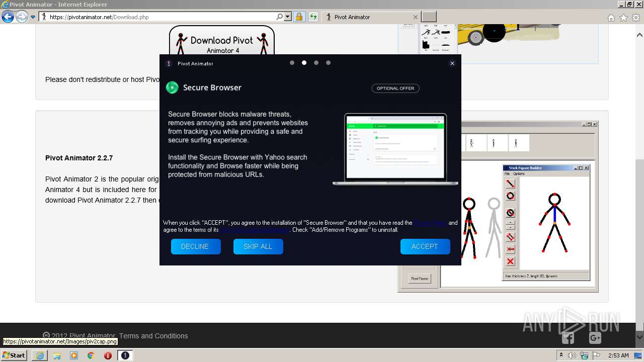644x362 pixels.
Task: Decline the Secure Browser offer
Action: (196, 246)
